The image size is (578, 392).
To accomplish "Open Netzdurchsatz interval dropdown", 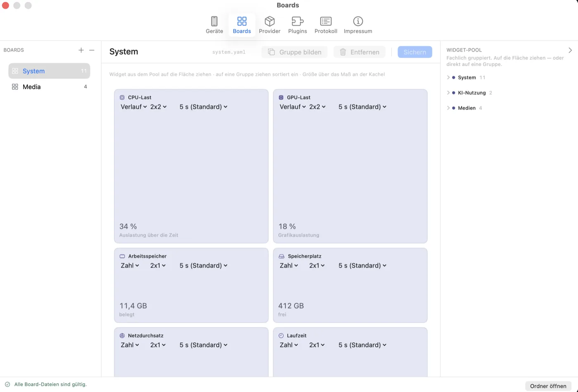I will point(204,345).
